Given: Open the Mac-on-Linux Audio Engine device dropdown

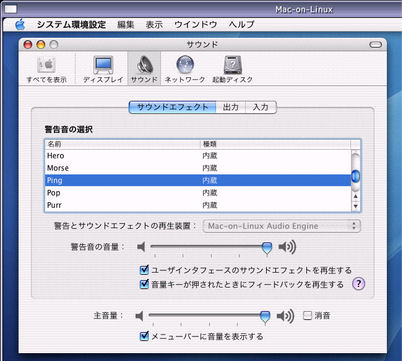Looking at the screenshot, I should [282, 226].
